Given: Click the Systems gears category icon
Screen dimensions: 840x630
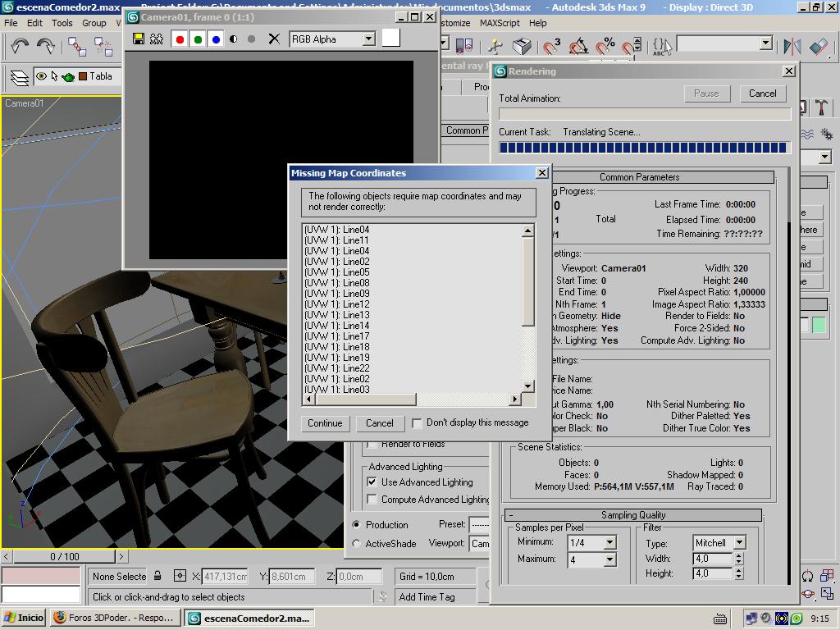Looking at the screenshot, I should 827,134.
